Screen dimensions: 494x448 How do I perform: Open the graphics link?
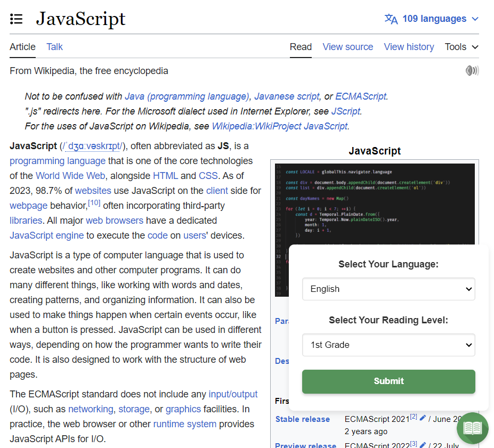tap(183, 409)
